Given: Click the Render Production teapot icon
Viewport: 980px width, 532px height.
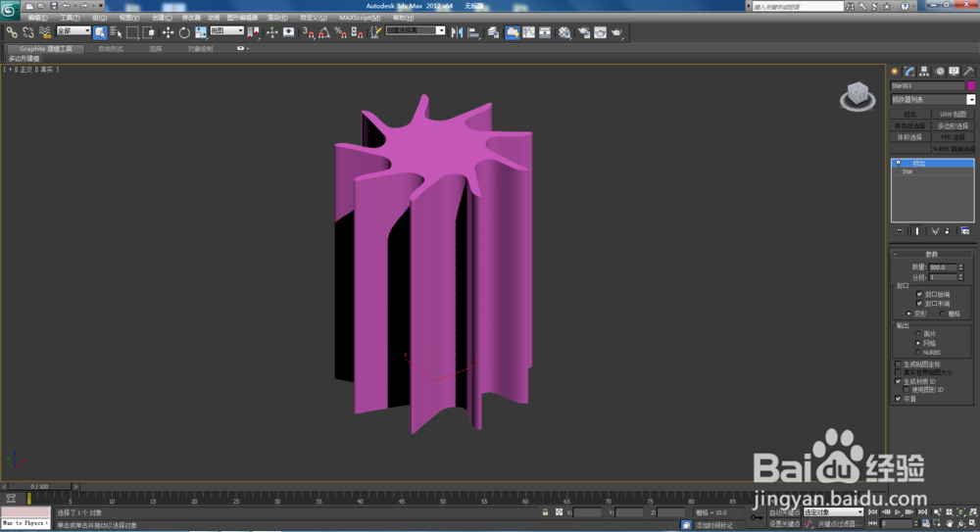Looking at the screenshot, I should coord(616,32).
